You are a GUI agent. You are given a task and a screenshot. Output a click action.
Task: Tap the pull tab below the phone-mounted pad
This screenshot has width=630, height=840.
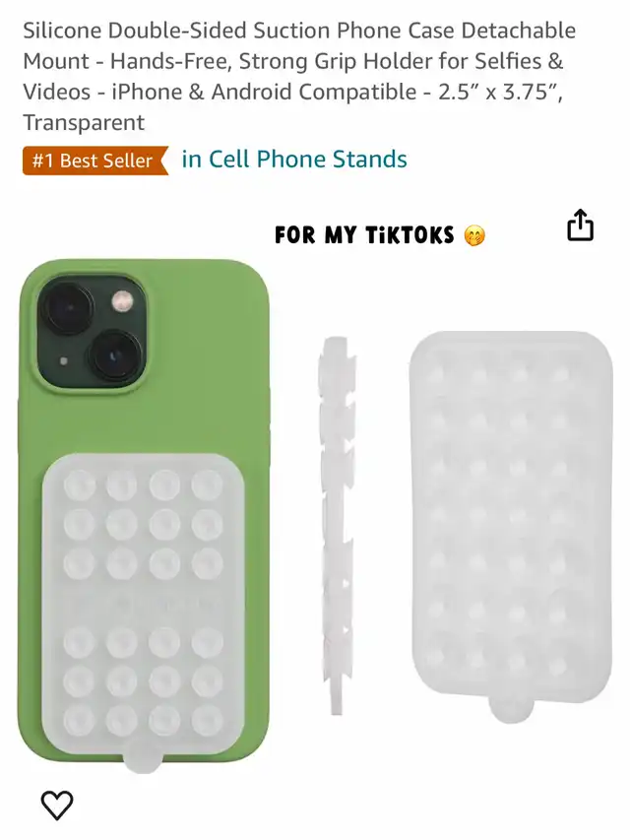[143, 756]
